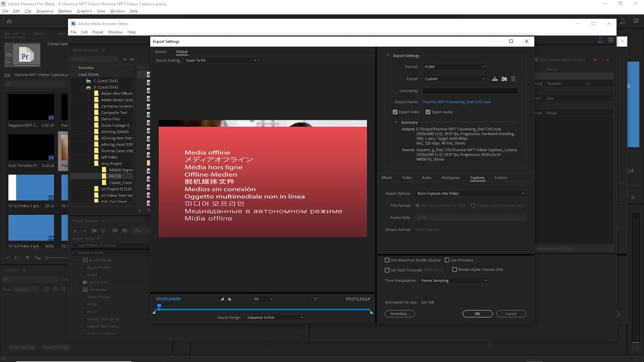Click Set Out Point triangle marker
The width and height of the screenshot is (644, 362).
pos(230,299)
